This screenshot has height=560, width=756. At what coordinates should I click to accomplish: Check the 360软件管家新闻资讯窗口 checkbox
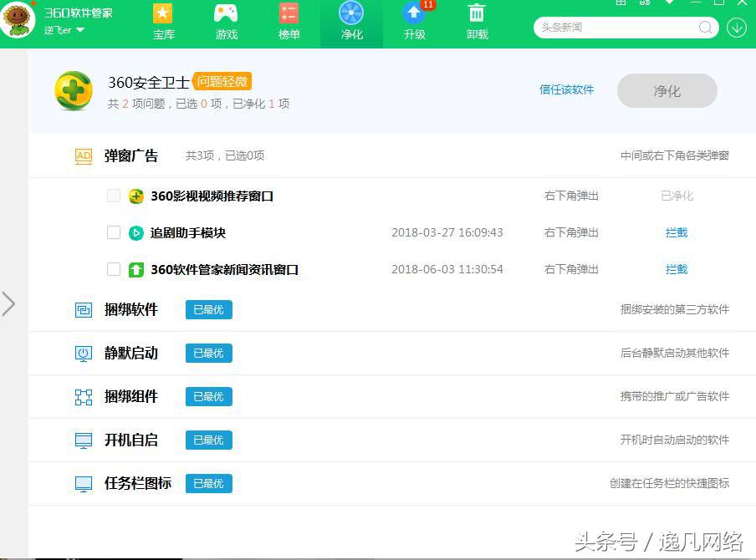click(x=114, y=269)
